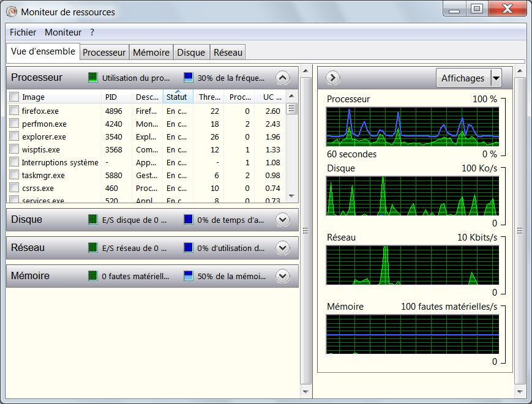Collapse the Processeur section with chevron
The width and height of the screenshot is (532, 404).
click(x=283, y=78)
